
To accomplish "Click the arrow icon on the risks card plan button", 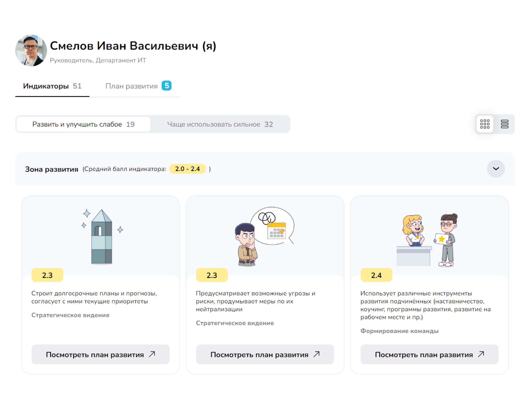I will (x=317, y=354).
